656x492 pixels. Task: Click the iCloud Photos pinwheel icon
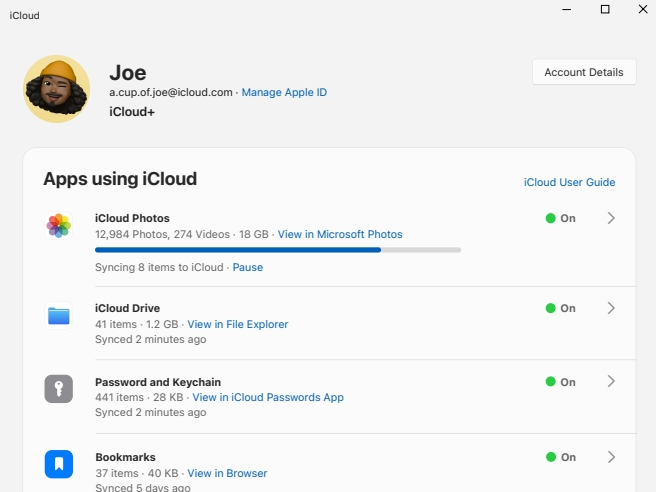(x=59, y=226)
